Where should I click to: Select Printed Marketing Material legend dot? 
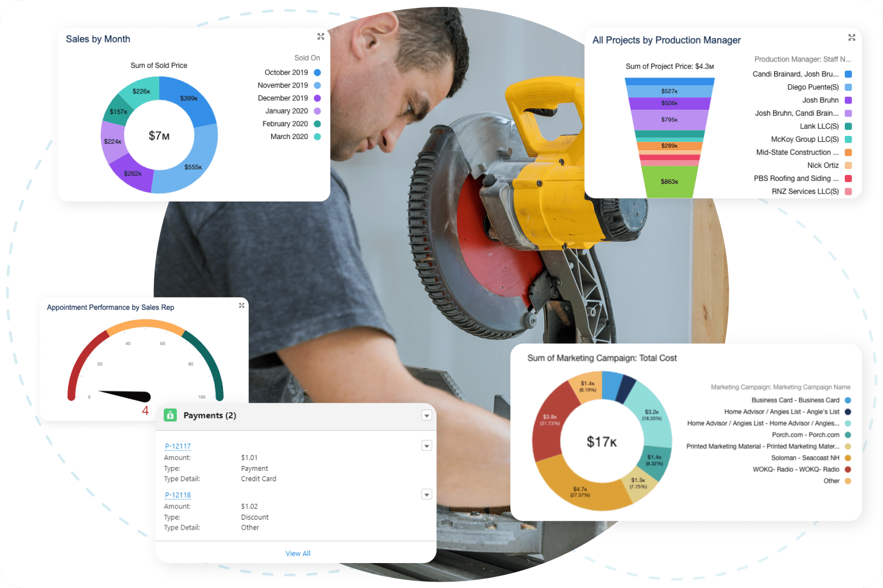coord(848,447)
